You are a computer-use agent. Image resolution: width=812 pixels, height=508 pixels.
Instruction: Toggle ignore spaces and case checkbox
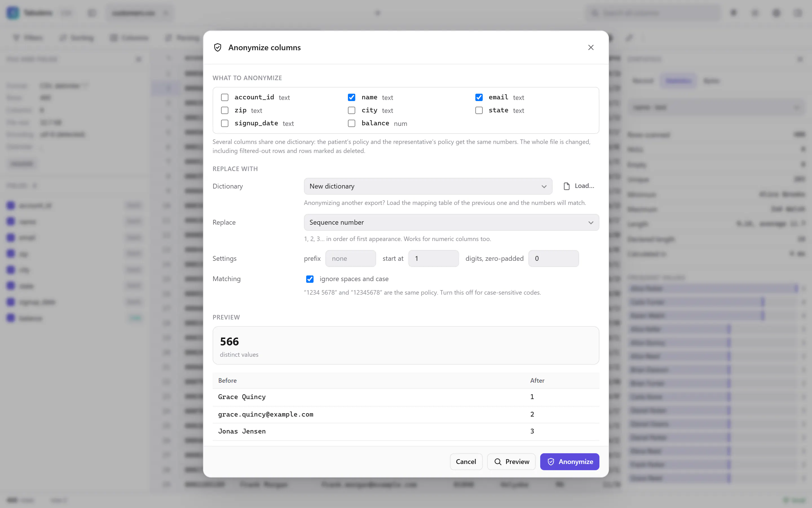point(310,279)
